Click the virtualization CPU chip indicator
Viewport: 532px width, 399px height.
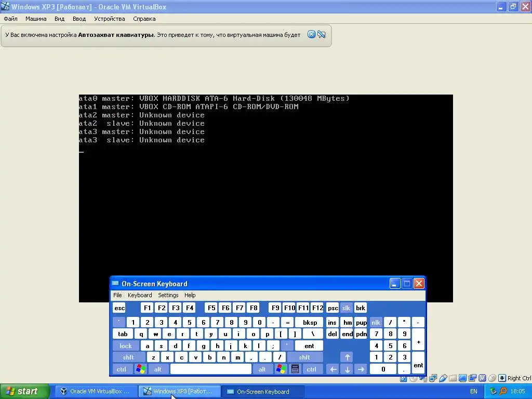(x=482, y=378)
